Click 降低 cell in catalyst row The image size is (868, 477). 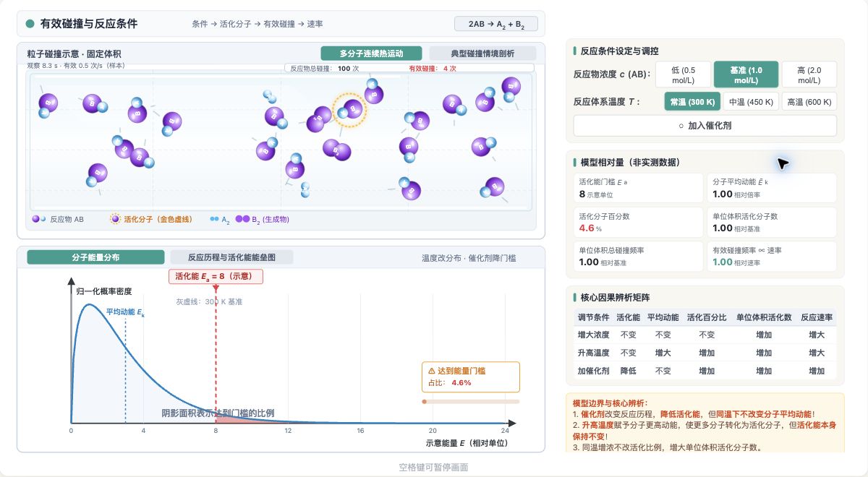(x=629, y=371)
